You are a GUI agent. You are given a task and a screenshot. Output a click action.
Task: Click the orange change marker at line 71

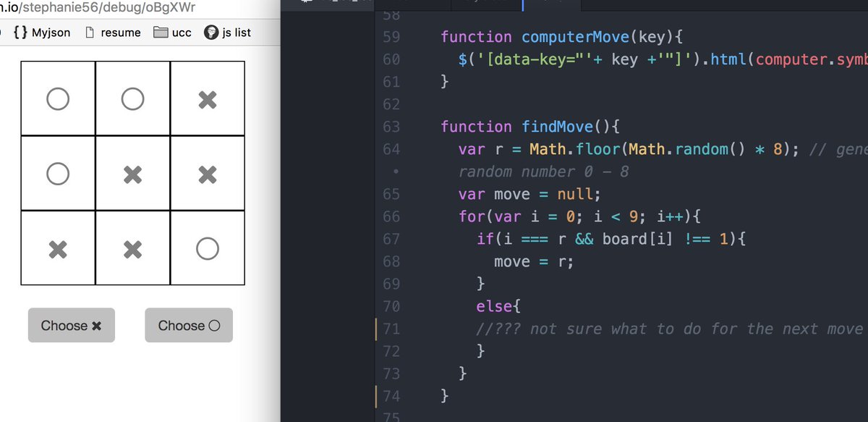(375, 329)
